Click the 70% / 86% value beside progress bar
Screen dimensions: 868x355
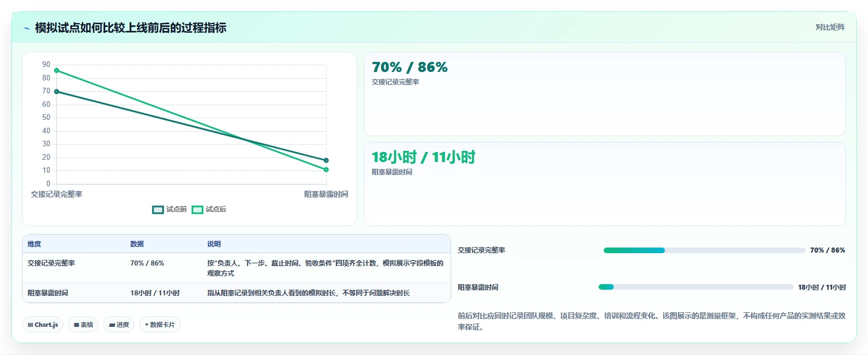click(827, 250)
